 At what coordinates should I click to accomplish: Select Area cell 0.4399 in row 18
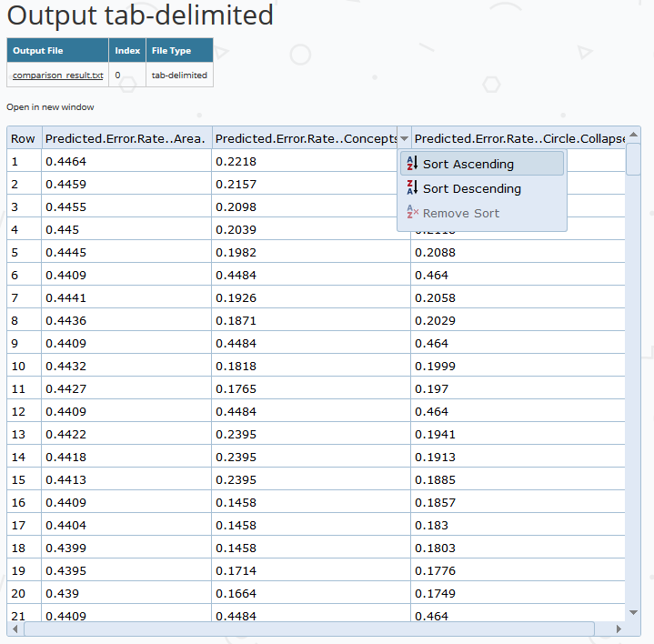pos(126,548)
